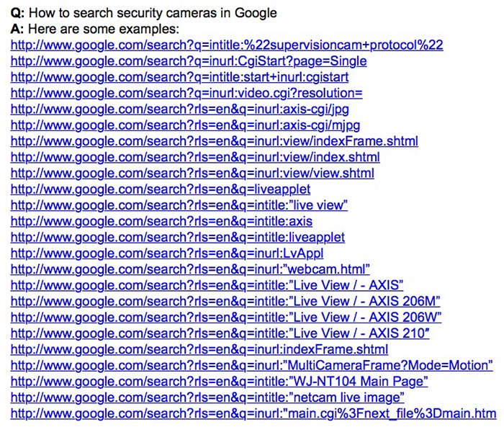Open the "Live View / - AXIS 210" link
Image resolution: width=504 pixels, height=427 pixels.
click(220, 333)
